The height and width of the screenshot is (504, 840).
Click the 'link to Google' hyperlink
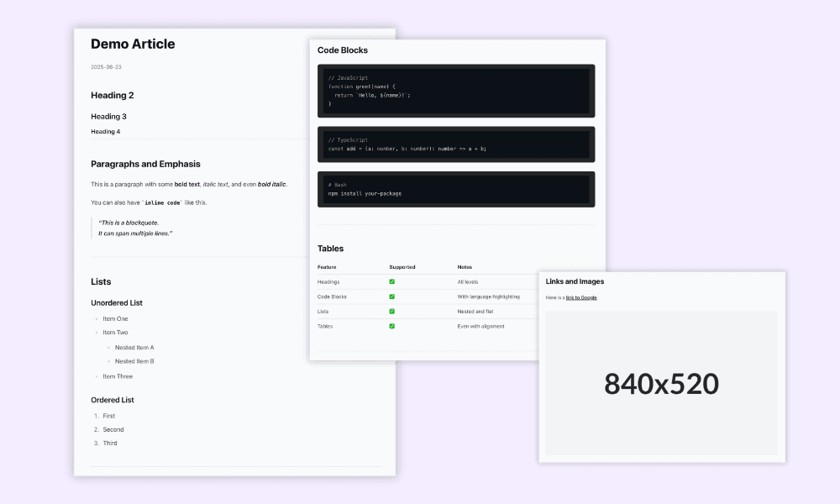581,298
